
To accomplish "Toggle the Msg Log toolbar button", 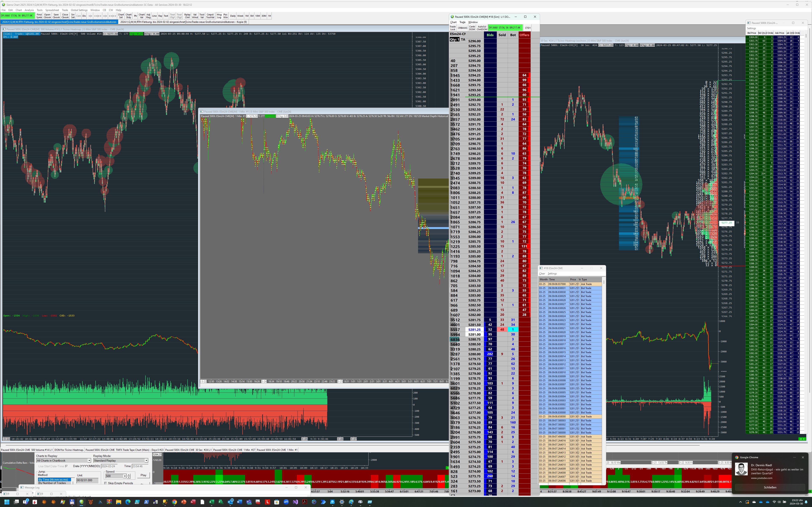I will pyautogui.click(x=219, y=16).
